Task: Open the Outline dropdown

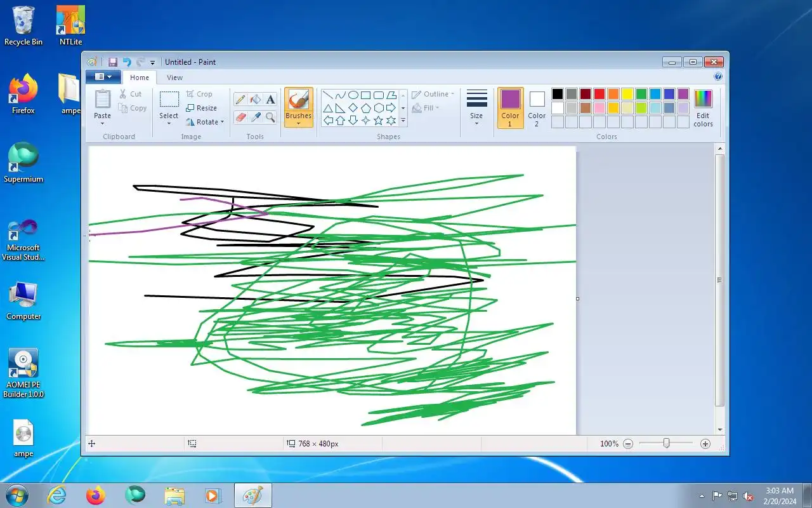Action: 433,94
